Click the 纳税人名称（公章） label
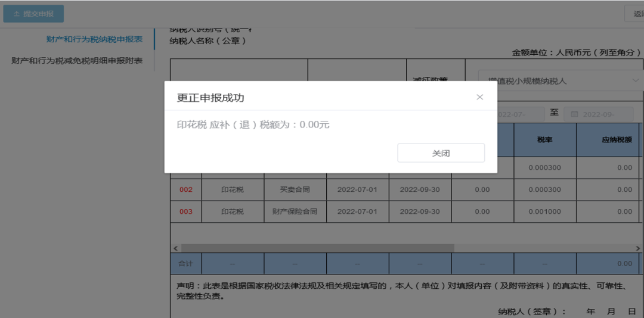The width and height of the screenshot is (644, 318). [x=208, y=40]
